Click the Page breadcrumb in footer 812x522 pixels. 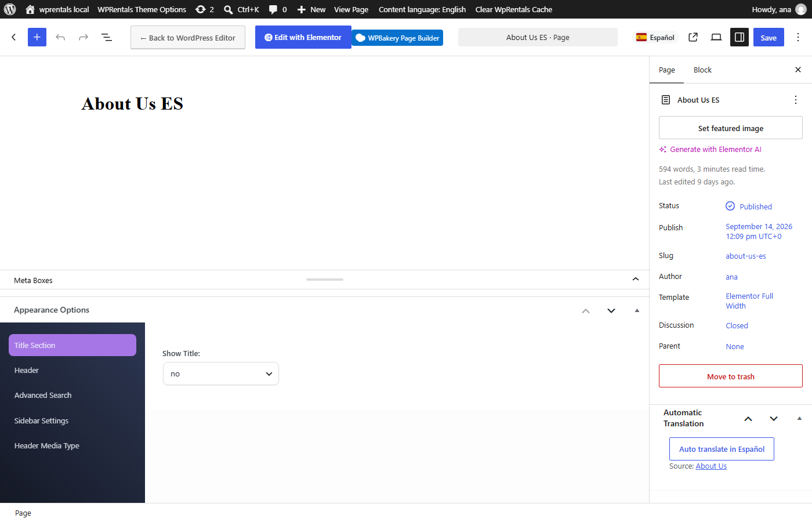point(23,513)
